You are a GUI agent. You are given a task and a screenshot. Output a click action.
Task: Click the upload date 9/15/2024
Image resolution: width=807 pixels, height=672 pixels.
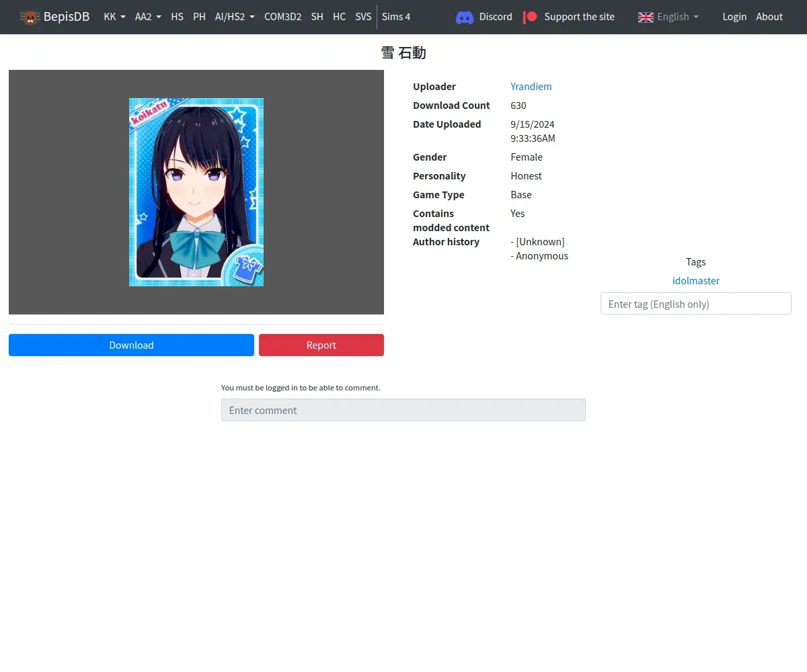[533, 124]
